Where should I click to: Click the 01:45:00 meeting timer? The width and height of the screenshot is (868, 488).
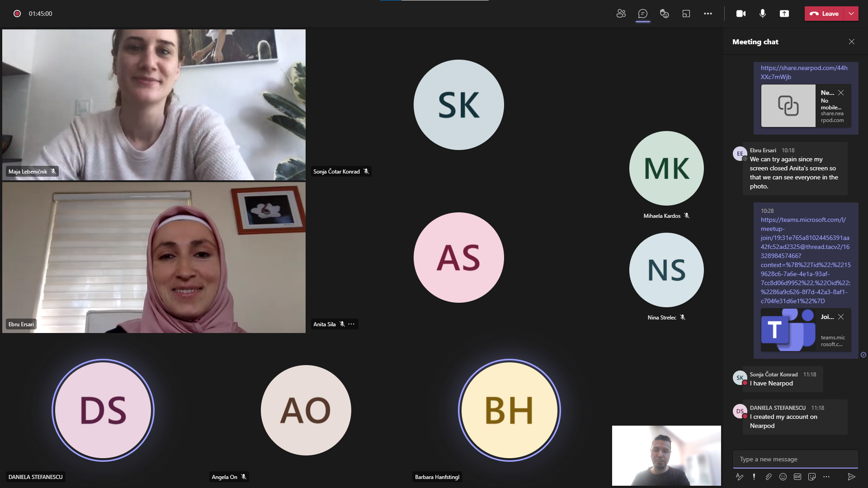click(x=41, y=14)
